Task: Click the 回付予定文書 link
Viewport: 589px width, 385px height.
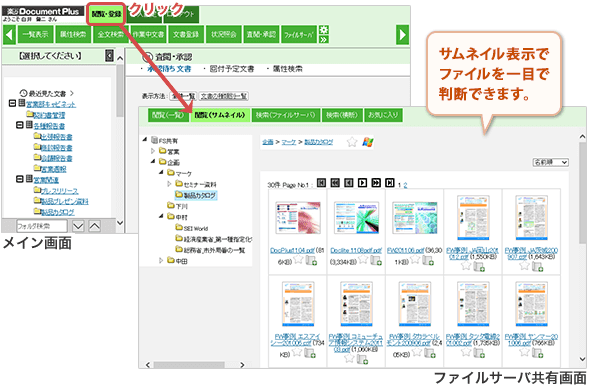Action: tap(232, 69)
